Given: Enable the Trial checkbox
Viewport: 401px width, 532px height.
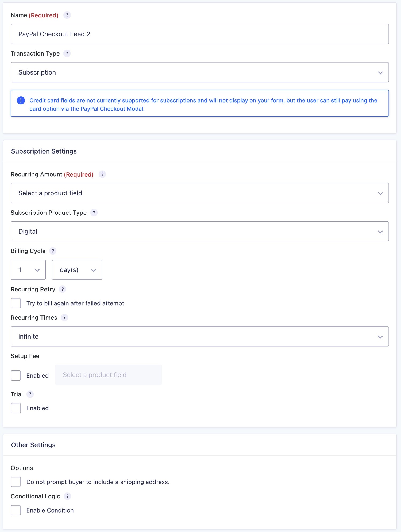Looking at the screenshot, I should point(16,408).
